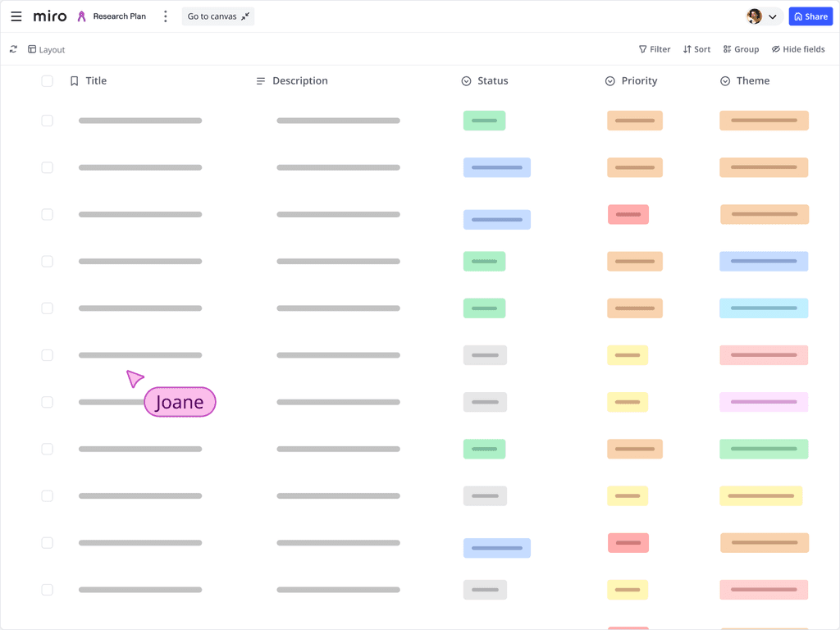
Task: Check the checkbox for the first row
Action: [x=47, y=120]
